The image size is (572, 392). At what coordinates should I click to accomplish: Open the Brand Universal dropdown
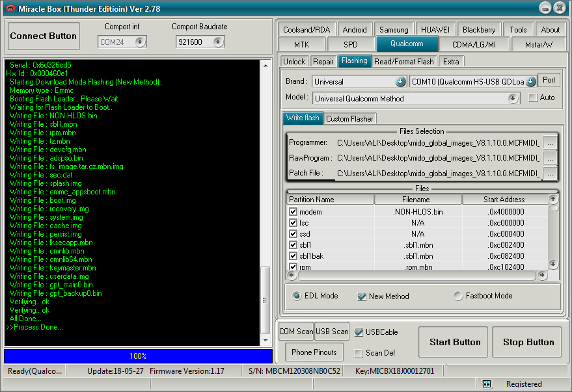tap(401, 82)
